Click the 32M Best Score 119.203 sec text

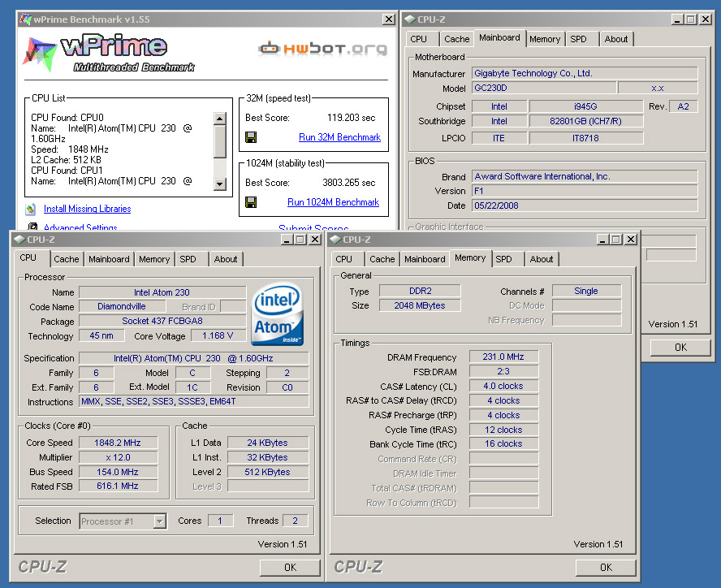point(352,118)
